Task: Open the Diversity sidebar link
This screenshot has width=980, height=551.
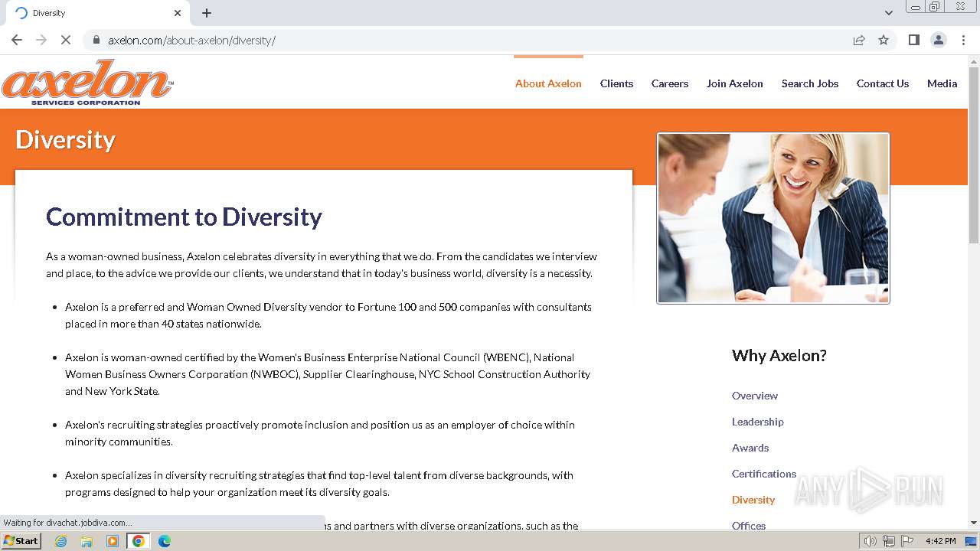Action: (753, 500)
